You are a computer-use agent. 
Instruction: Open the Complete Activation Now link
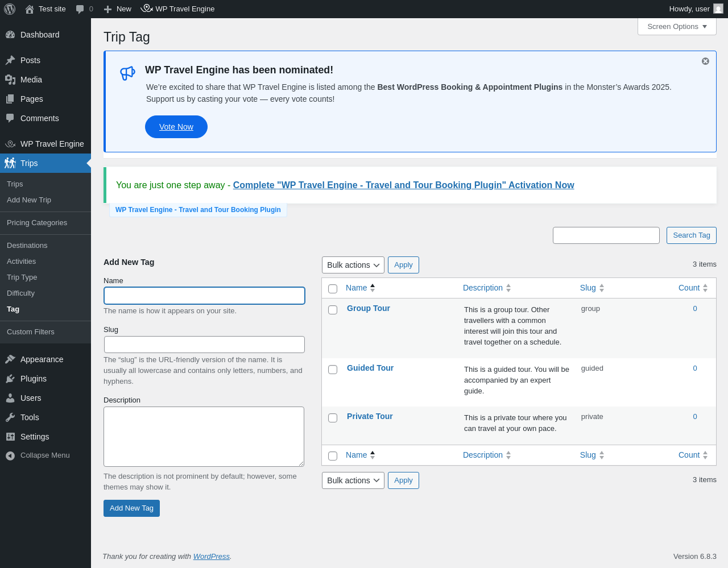tap(404, 185)
